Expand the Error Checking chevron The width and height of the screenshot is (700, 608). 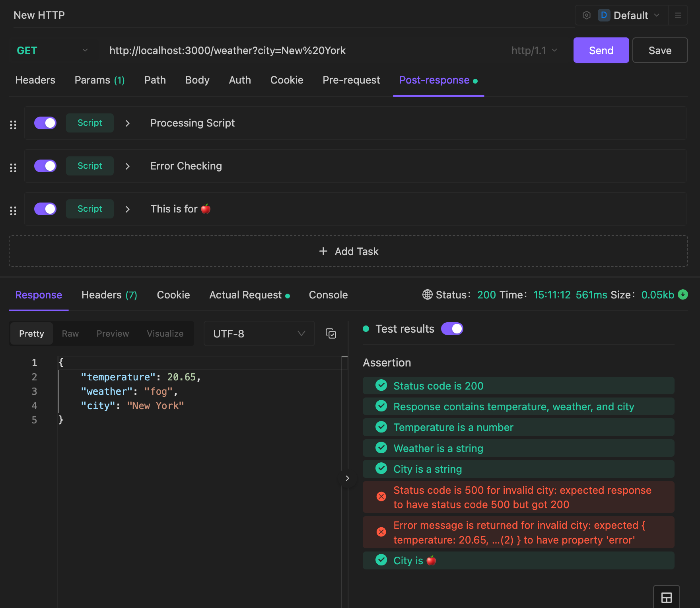128,166
